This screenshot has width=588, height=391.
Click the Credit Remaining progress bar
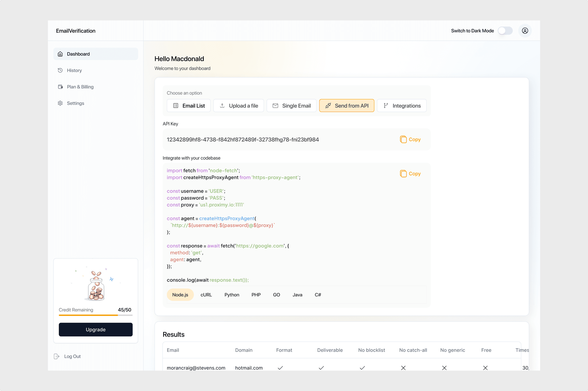96,315
